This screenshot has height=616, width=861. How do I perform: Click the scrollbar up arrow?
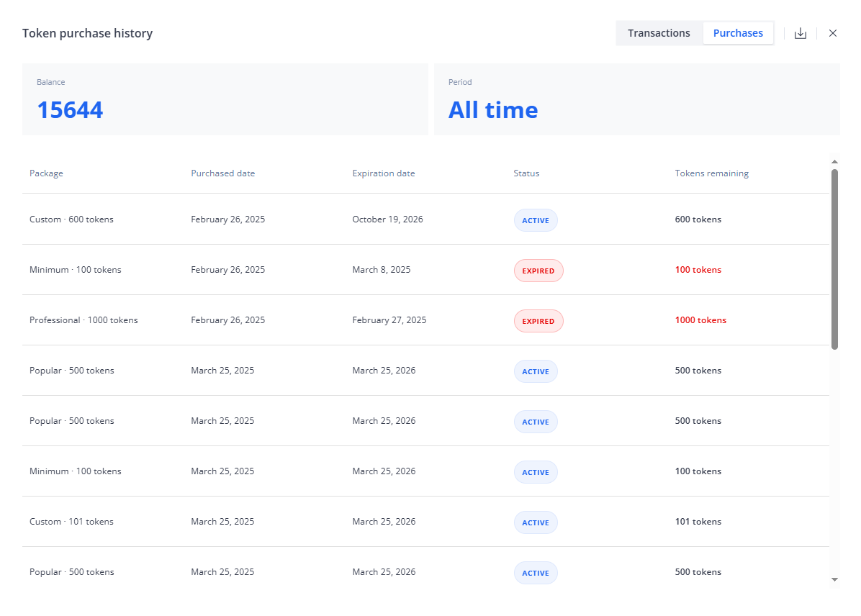click(x=834, y=162)
